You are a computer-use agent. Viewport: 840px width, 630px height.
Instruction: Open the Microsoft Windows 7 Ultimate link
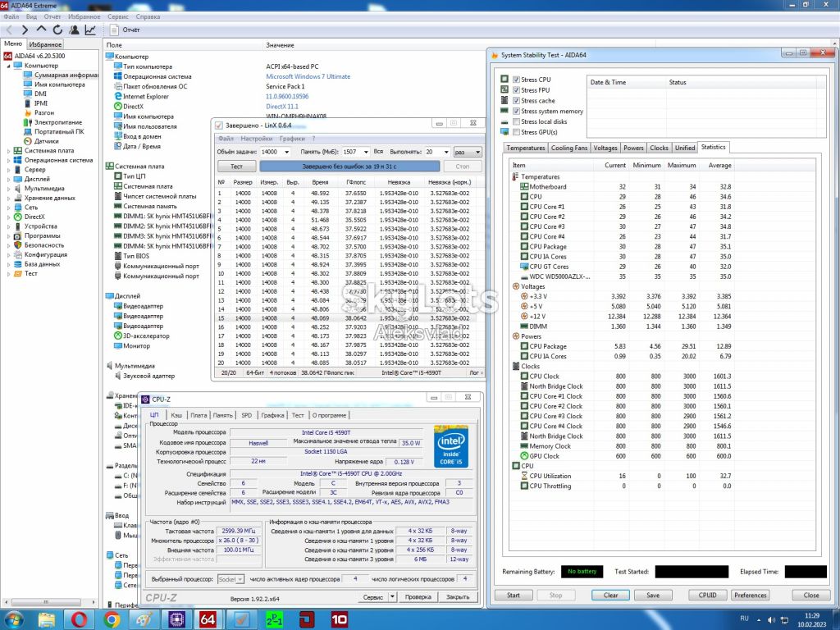pos(308,76)
